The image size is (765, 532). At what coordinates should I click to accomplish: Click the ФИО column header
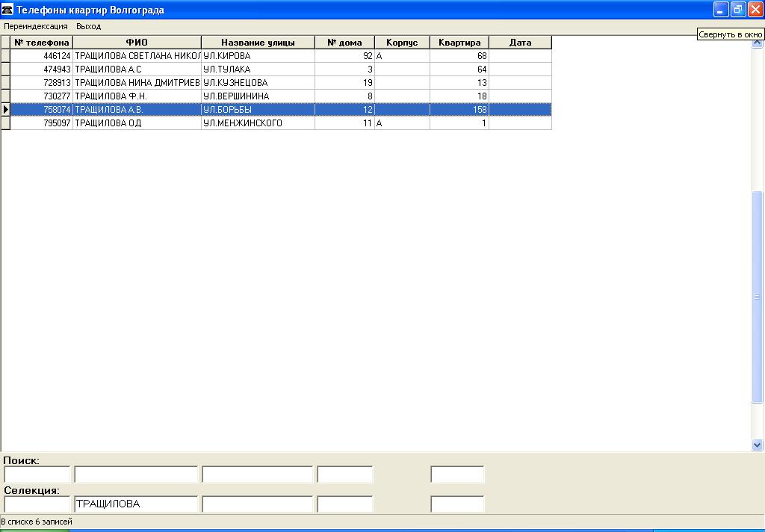[137, 43]
